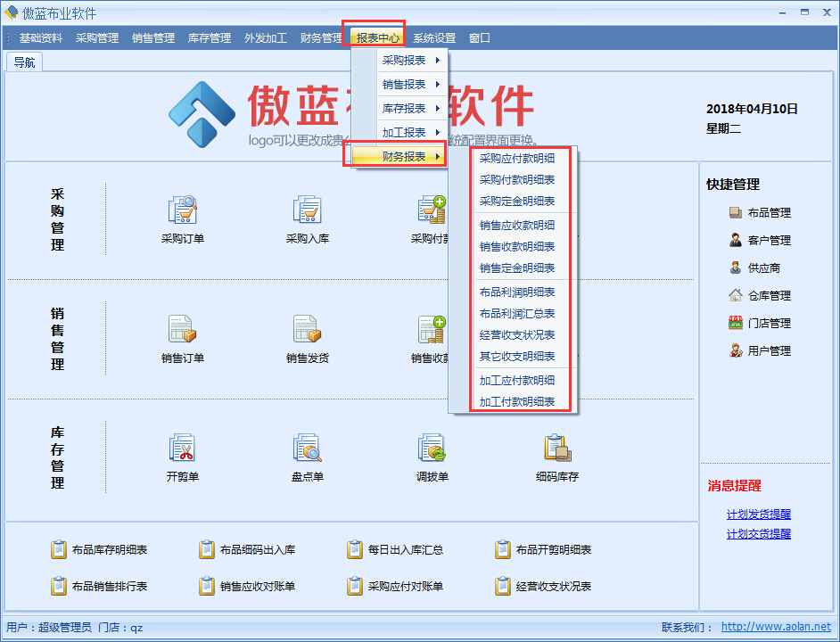The width and height of the screenshot is (840, 642).
Task: Click the 盘点单 inventory count icon
Action: pos(308,448)
